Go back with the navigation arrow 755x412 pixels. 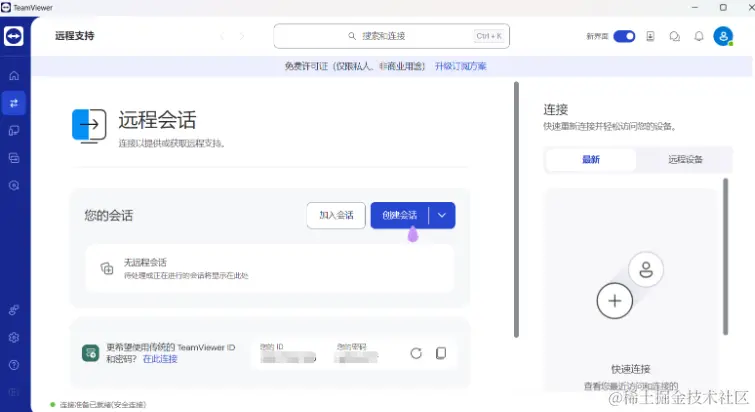click(x=222, y=36)
